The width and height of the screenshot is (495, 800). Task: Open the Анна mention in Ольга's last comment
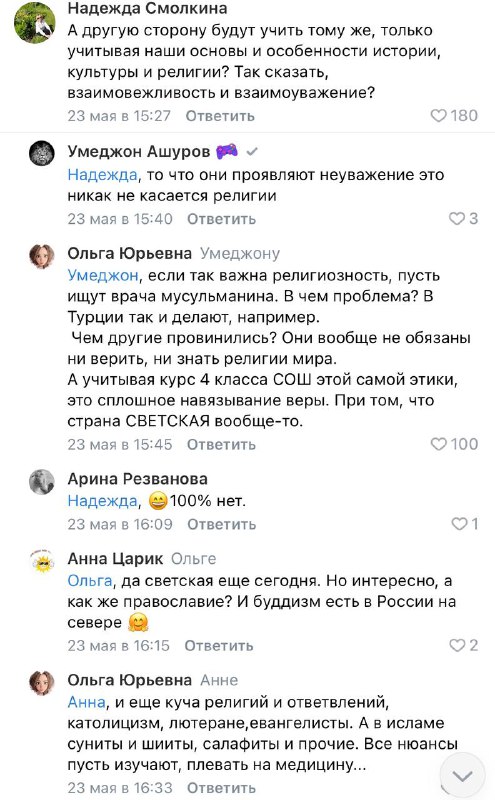[x=86, y=702]
